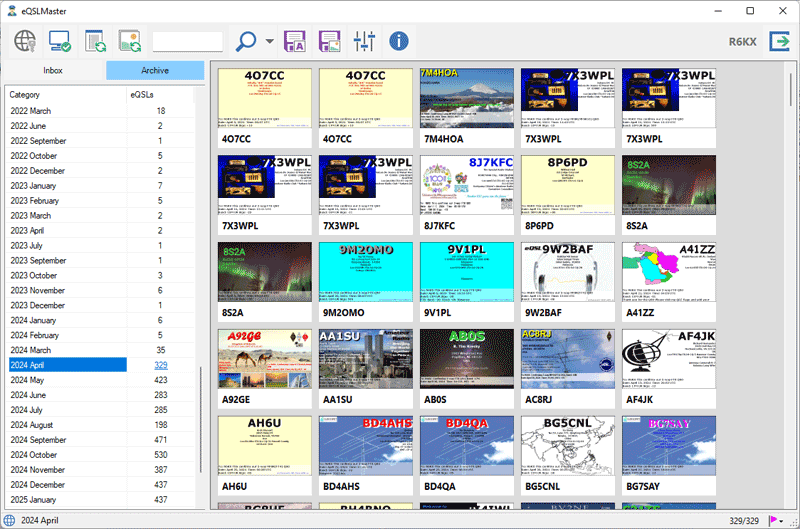Switch to the Inbox tab
The height and width of the screenshot is (529, 800).
click(53, 71)
